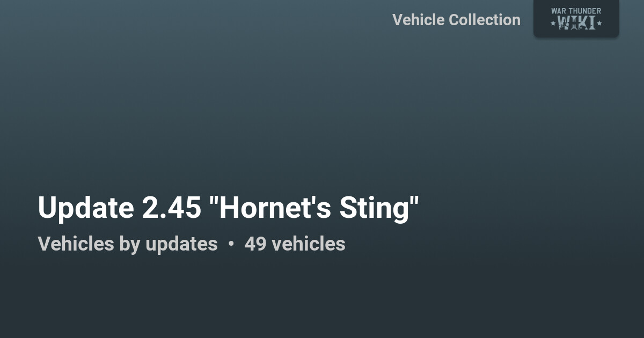Image resolution: width=644 pixels, height=338 pixels.
Task: Click the War Thunder Wiki logo badge
Action: pyautogui.click(x=576, y=18)
